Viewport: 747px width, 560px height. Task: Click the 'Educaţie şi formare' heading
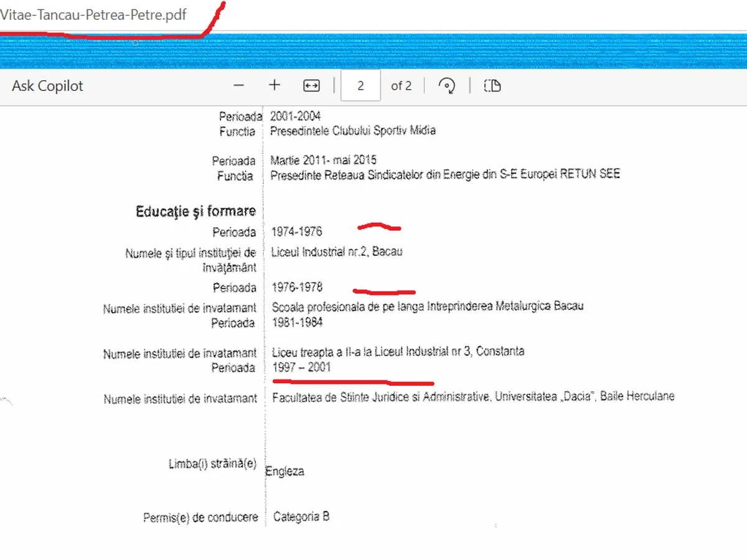pyautogui.click(x=195, y=212)
